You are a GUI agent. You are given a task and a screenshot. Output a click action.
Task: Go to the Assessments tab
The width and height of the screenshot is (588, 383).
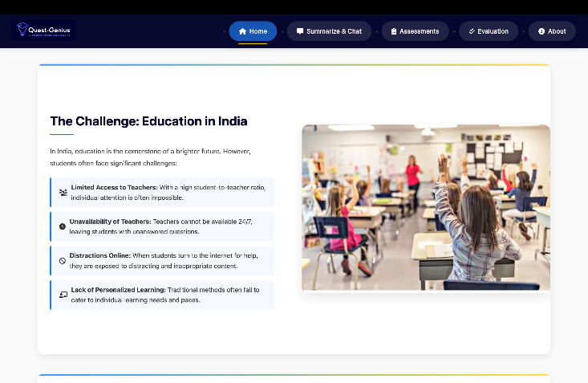pyautogui.click(x=415, y=31)
